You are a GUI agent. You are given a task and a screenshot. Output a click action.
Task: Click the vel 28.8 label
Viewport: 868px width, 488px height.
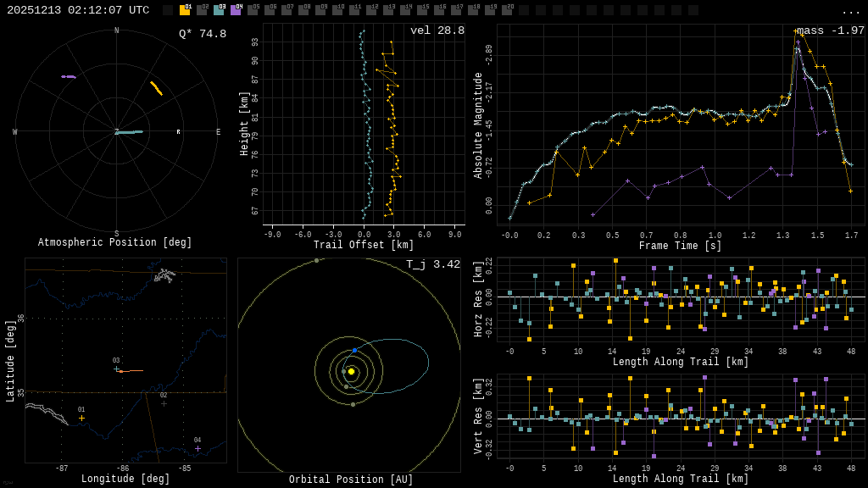tap(437, 30)
